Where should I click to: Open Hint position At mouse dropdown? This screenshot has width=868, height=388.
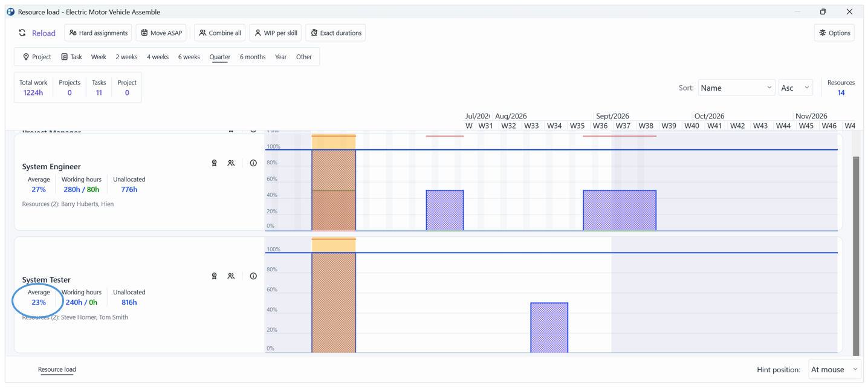coord(835,369)
